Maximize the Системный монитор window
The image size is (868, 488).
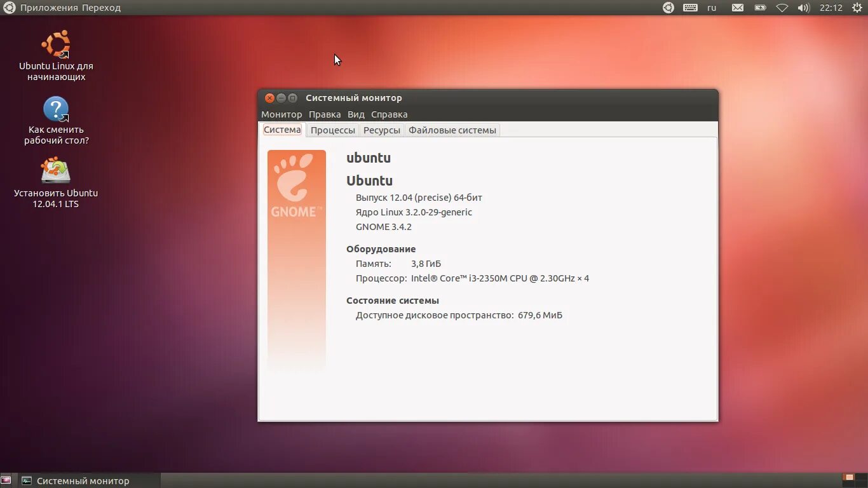pyautogui.click(x=292, y=98)
